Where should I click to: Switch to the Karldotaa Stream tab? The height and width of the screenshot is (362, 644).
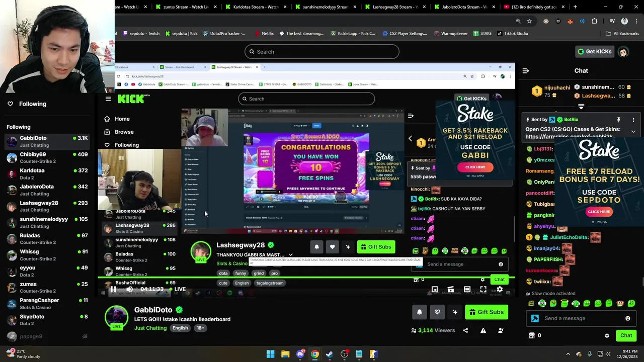pos(256,7)
